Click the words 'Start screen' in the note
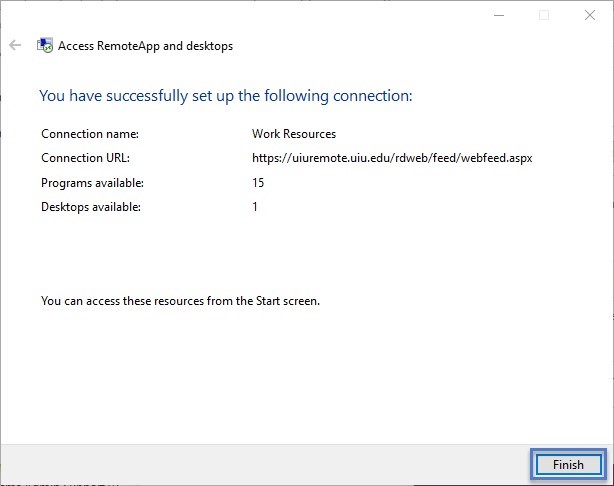Image resolution: width=614 pixels, height=486 pixels. pyautogui.click(x=288, y=301)
